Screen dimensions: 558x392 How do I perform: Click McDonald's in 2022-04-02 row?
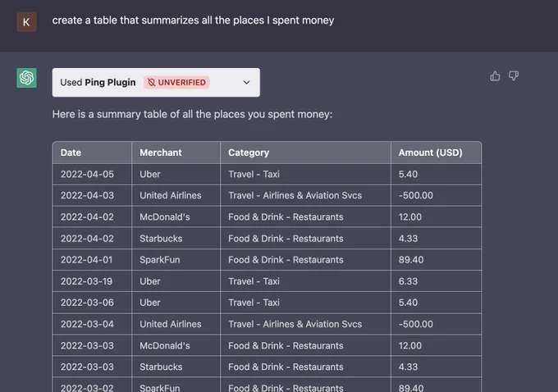(x=165, y=217)
